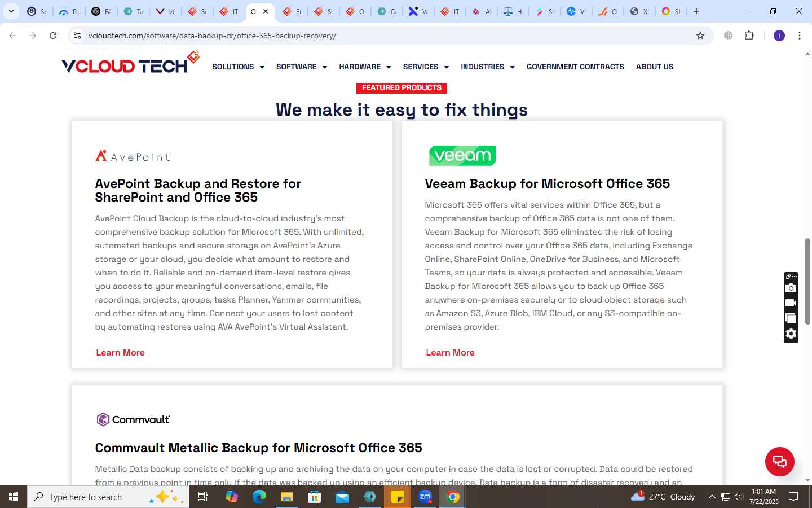812x508 pixels.
Task: Bookmark this page with the star icon
Action: (x=700, y=36)
